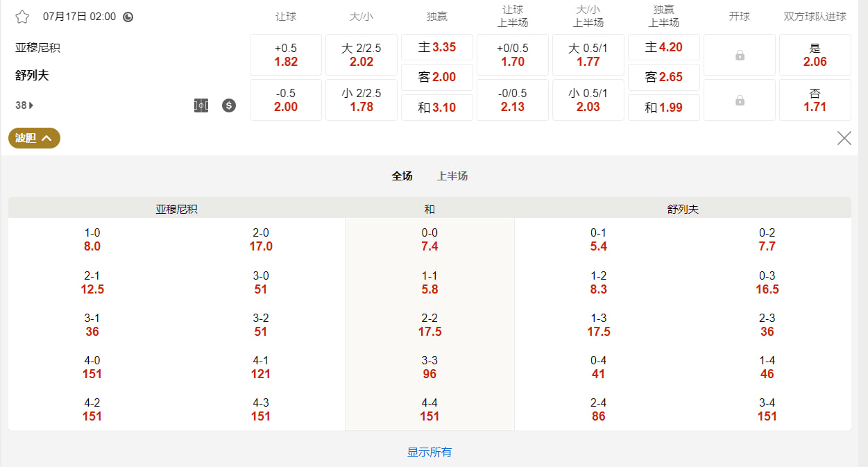868x467 pixels.
Task: Select correct score 0-3 at 16.5
Action: click(767, 282)
